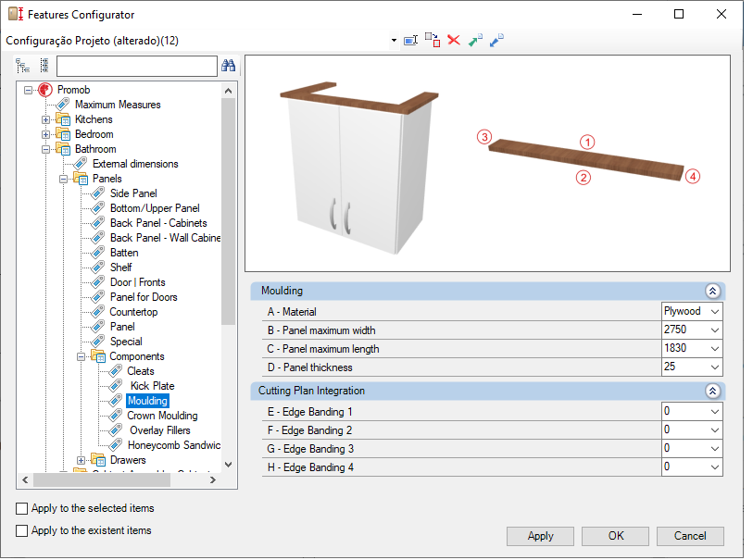Click the collapse tree icon above the tree

click(x=44, y=66)
